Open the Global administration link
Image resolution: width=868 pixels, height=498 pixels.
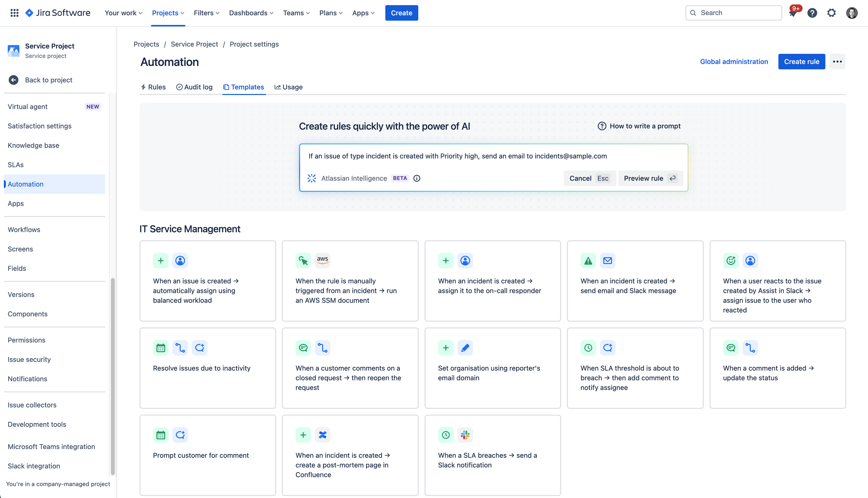point(734,62)
